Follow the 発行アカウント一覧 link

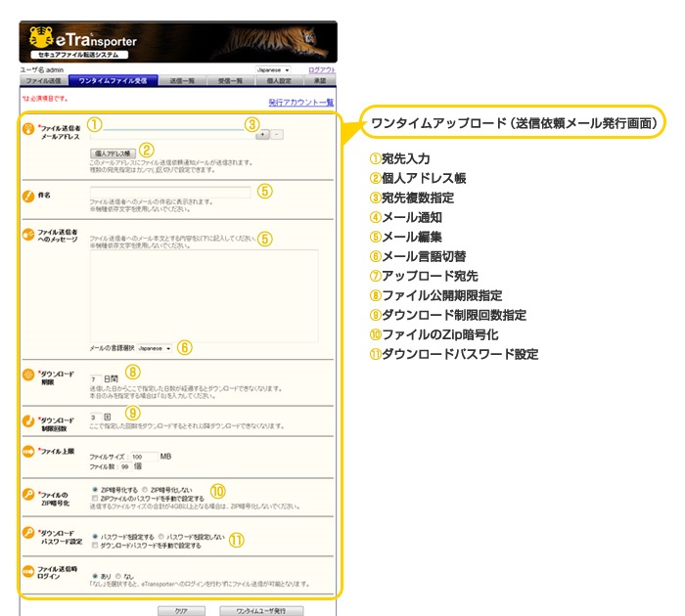pos(300,102)
